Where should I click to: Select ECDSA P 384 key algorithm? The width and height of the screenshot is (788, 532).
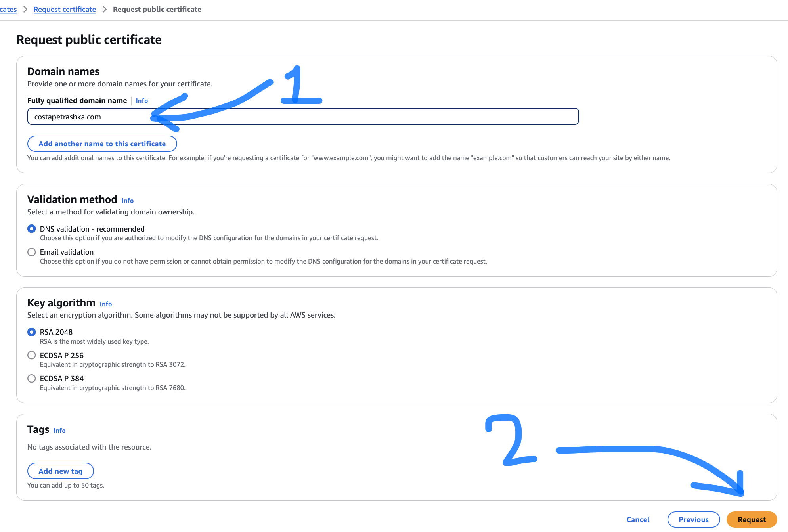pos(32,379)
